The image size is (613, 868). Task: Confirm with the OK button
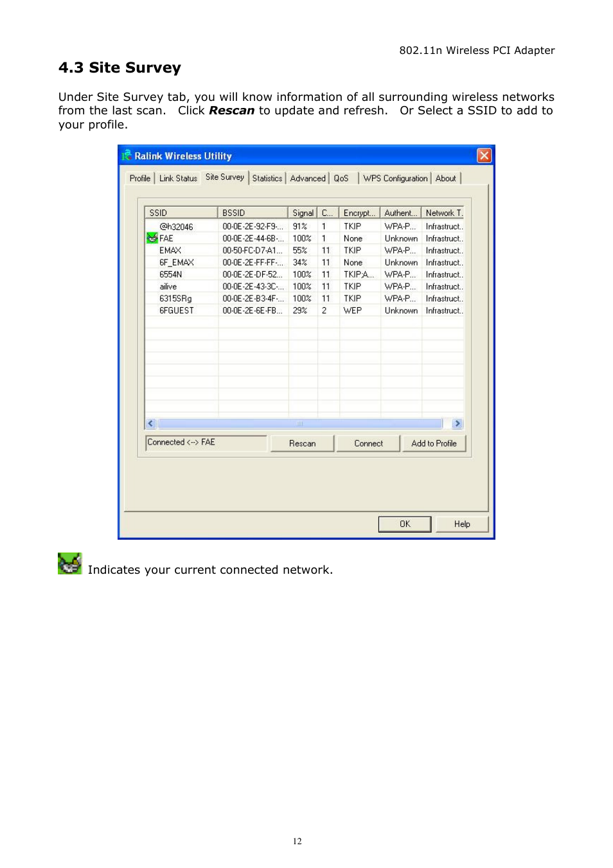pyautogui.click(x=405, y=524)
